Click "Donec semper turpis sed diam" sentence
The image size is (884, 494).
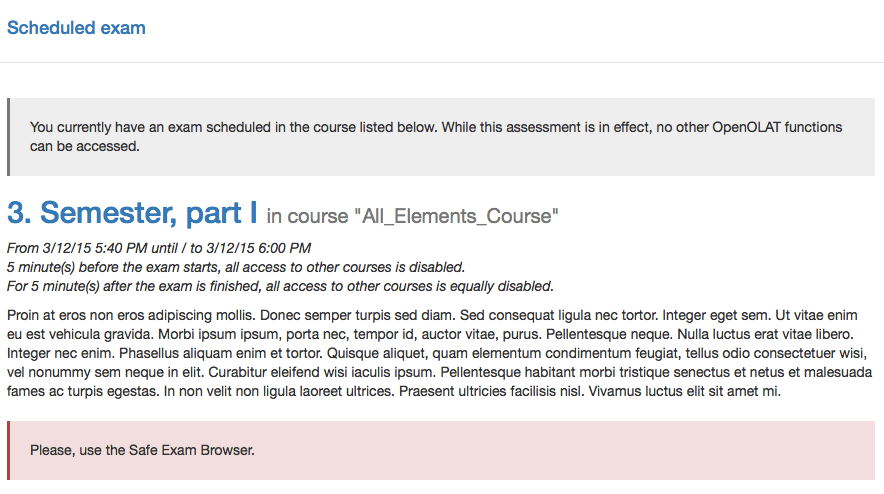[353, 315]
